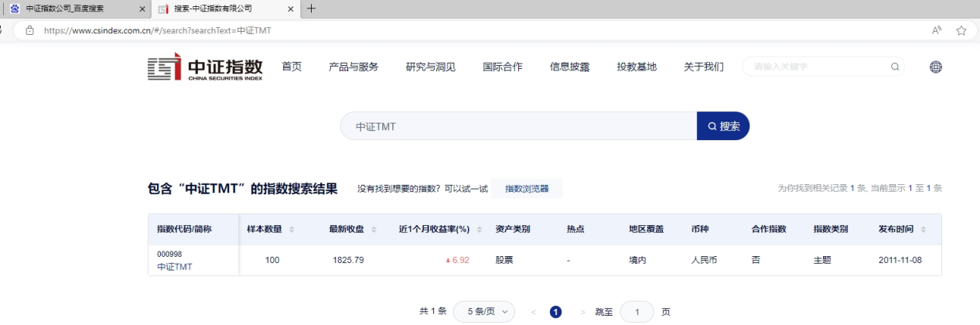Image resolution: width=980 pixels, height=325 pixels.
Task: Sort by 最新收盘 column arrows
Action: point(374,230)
